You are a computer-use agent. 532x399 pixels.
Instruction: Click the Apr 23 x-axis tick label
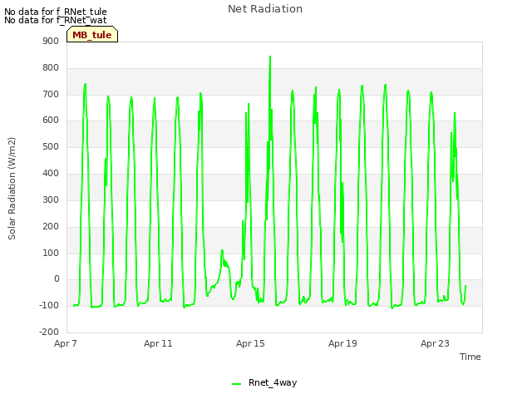tap(435, 343)
